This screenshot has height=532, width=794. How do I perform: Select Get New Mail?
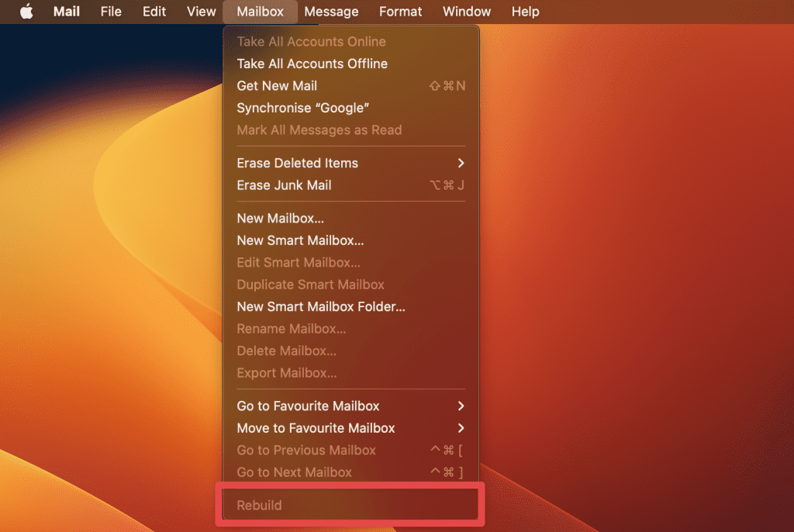(350, 85)
